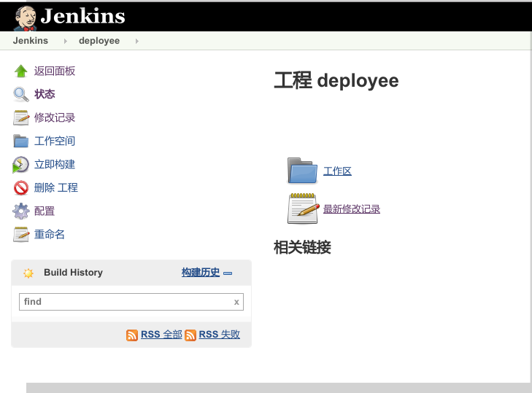This screenshot has width=532, height=393.
Task: Click the Jenkins title text in header
Action: pos(82,16)
